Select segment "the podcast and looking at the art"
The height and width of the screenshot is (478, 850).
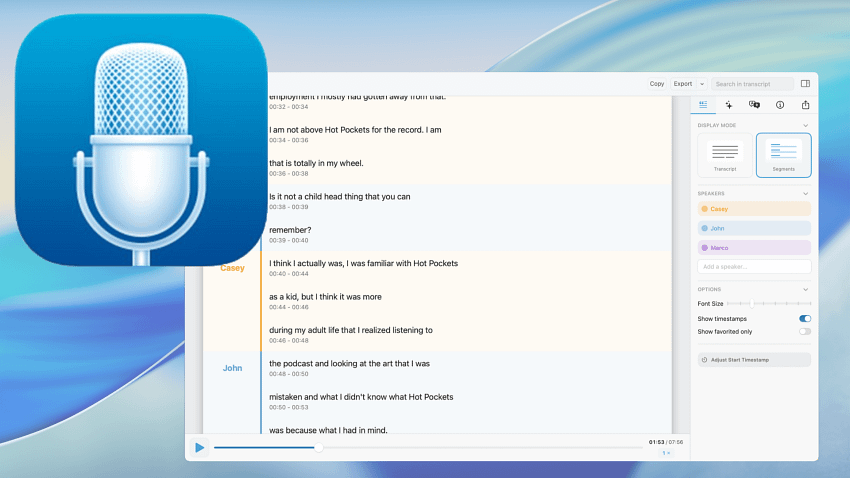tap(349, 364)
